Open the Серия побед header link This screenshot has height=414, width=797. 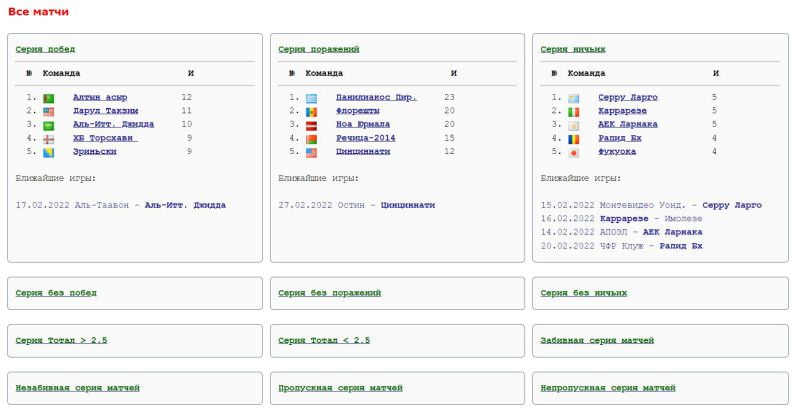(x=45, y=49)
